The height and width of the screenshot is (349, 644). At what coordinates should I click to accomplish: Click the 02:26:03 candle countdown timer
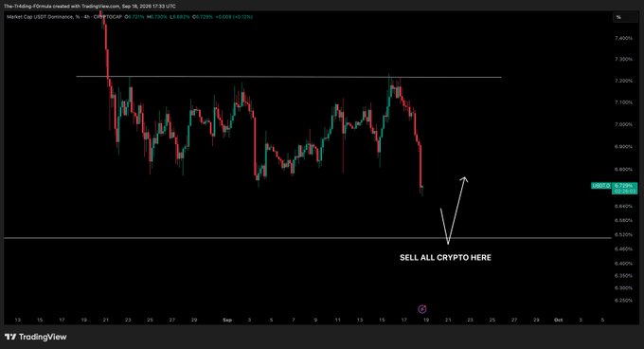click(x=624, y=192)
